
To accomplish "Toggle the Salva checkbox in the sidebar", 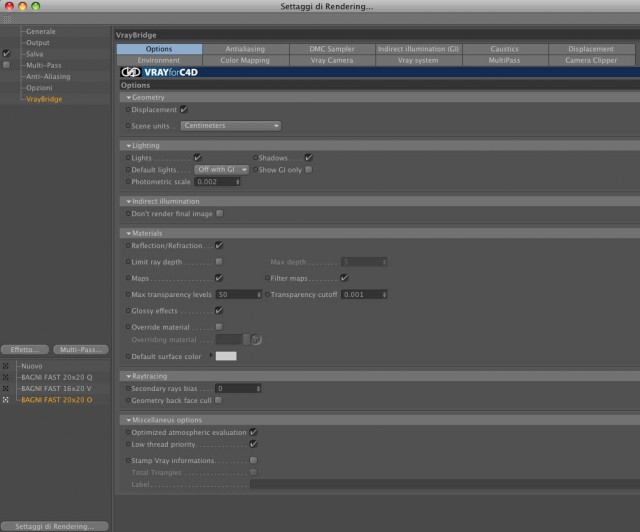I will [x=6, y=53].
